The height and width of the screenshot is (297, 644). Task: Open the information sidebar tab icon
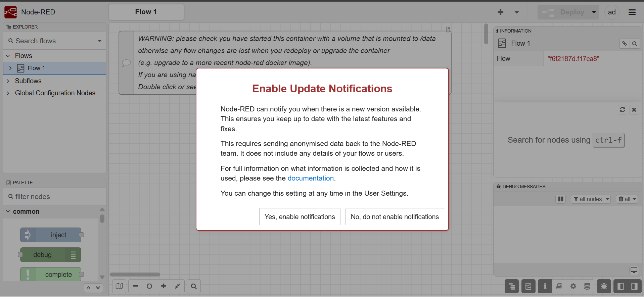coord(545,286)
